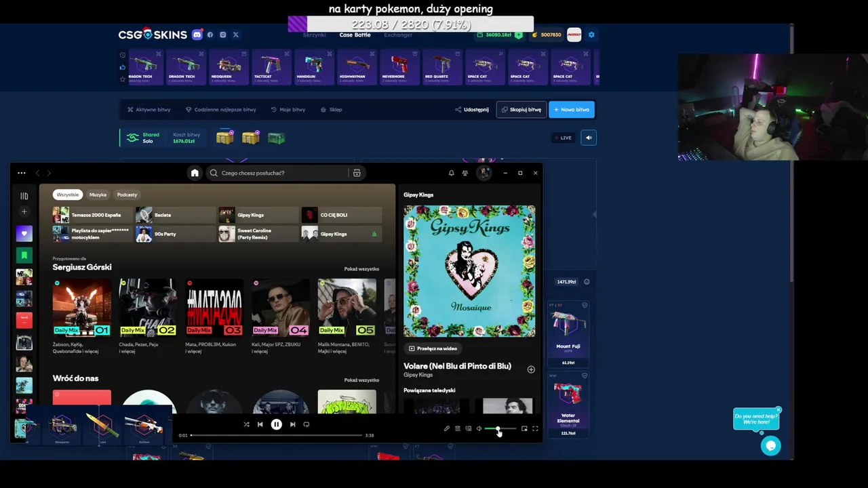Open Spotify notifications bell
This screenshot has height=488, width=868.
coord(451,173)
